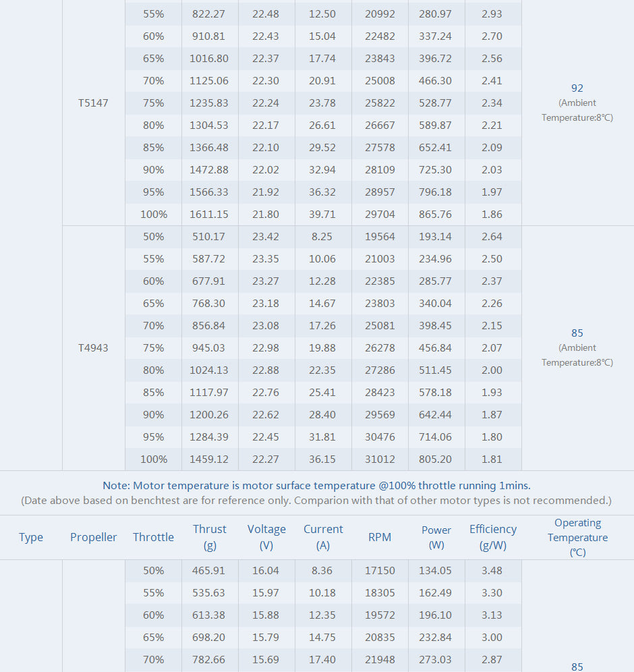634x672 pixels.
Task: Select the Voltage (V) column header
Action: [266, 537]
